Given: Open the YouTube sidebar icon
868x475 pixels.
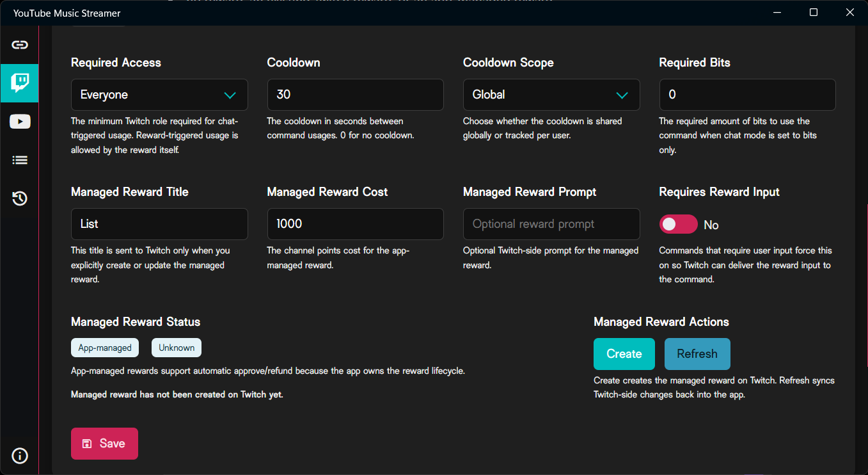Looking at the screenshot, I should 20,122.
